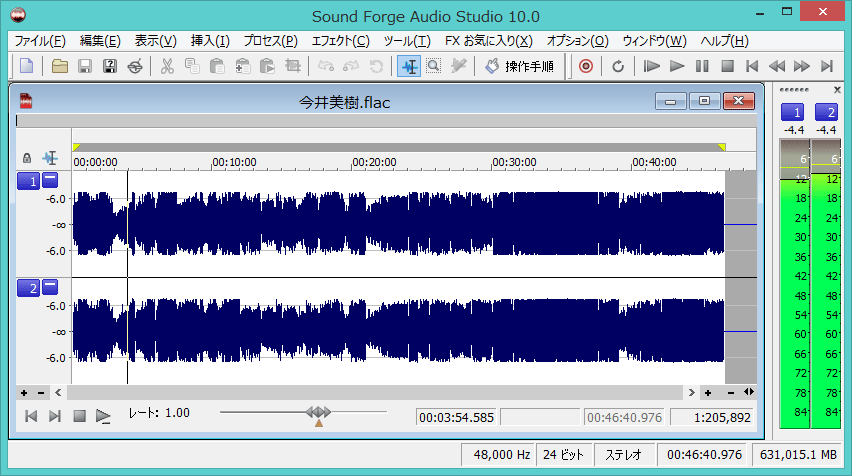Stop playback in main toolbar
This screenshot has width=852, height=476.
click(728, 66)
